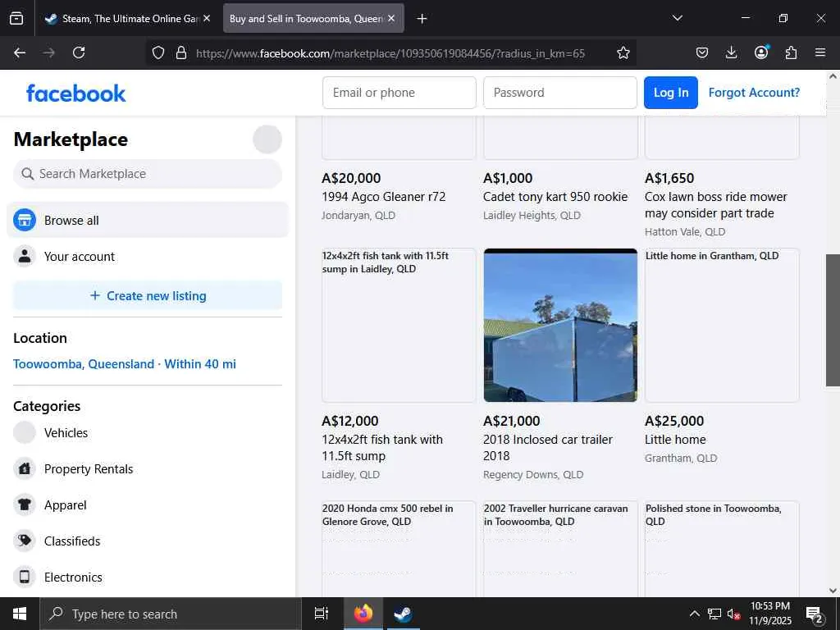
Task: Click the muted volume tray icon
Action: click(x=733, y=614)
